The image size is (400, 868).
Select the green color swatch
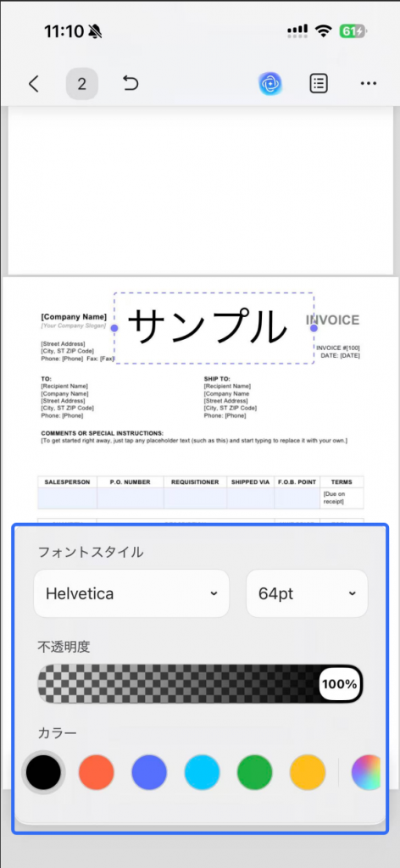pos(254,771)
